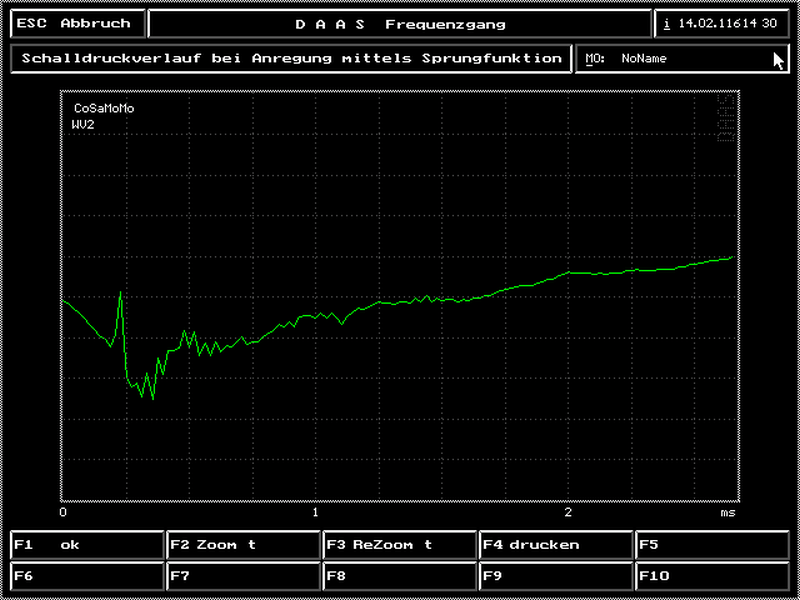
Task: Click the DAAS Frequenzgang title bar
Action: click(400, 24)
